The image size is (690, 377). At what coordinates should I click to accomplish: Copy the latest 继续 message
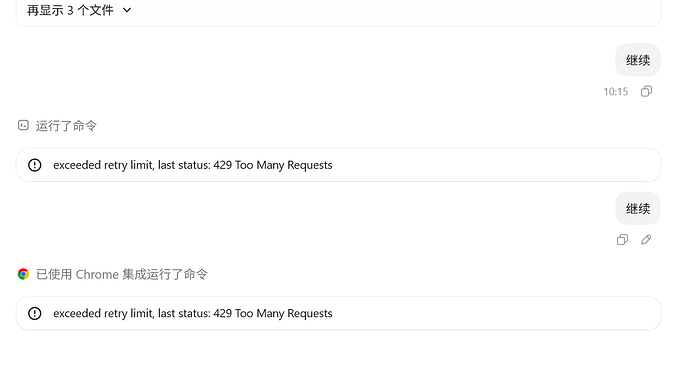click(x=622, y=240)
